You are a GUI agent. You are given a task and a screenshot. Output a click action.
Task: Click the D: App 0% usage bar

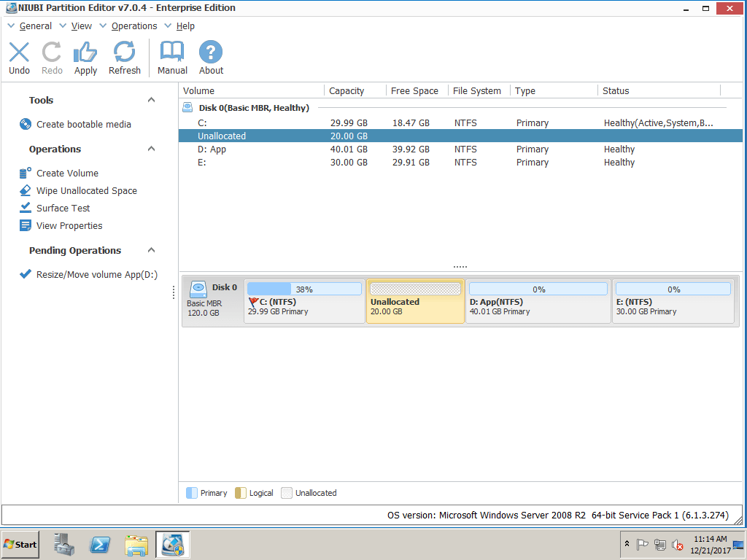(538, 289)
